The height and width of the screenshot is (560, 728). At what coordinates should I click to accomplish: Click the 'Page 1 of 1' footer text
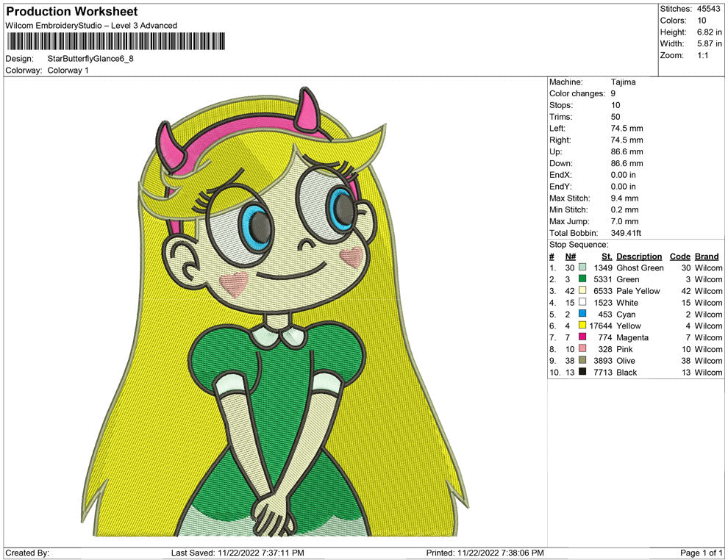(x=701, y=553)
